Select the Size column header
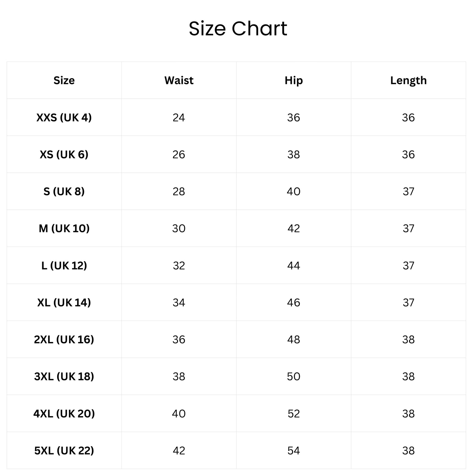 click(64, 80)
